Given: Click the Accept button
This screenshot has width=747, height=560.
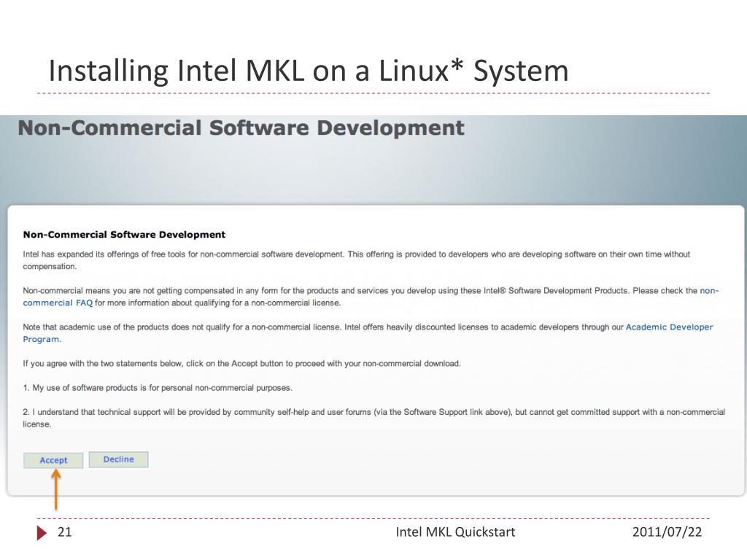Looking at the screenshot, I should 53,460.
